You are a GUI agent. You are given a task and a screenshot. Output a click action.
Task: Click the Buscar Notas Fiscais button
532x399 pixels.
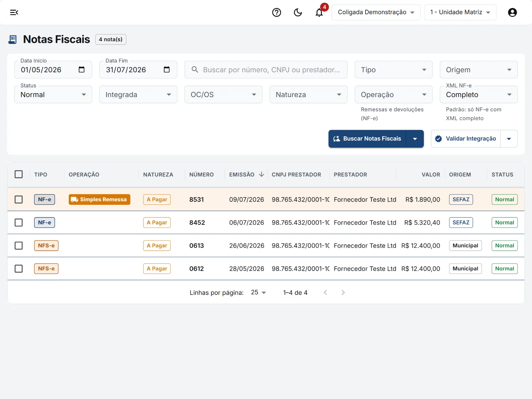point(367,139)
